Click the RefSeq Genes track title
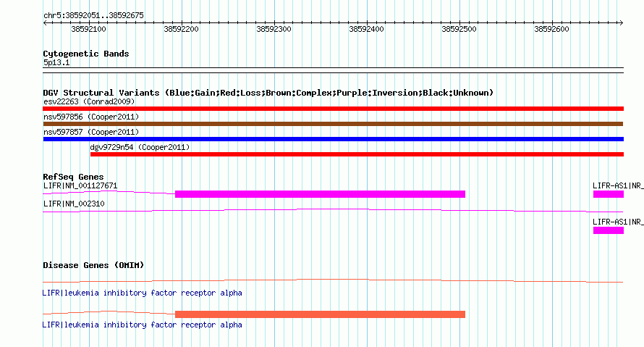 (73, 177)
